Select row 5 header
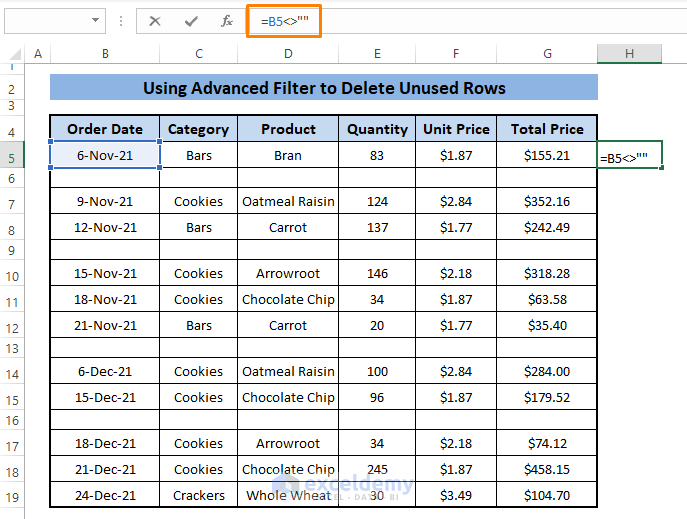The image size is (687, 519). pos(12,155)
